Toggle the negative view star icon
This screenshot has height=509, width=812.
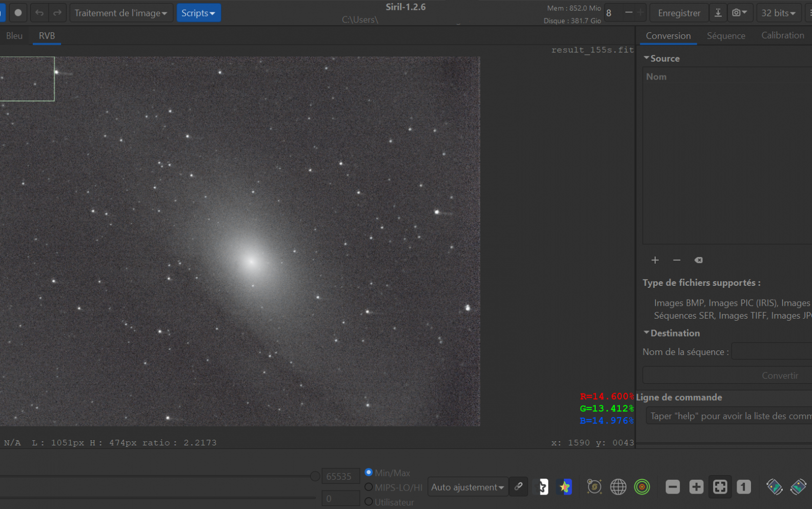tap(541, 486)
